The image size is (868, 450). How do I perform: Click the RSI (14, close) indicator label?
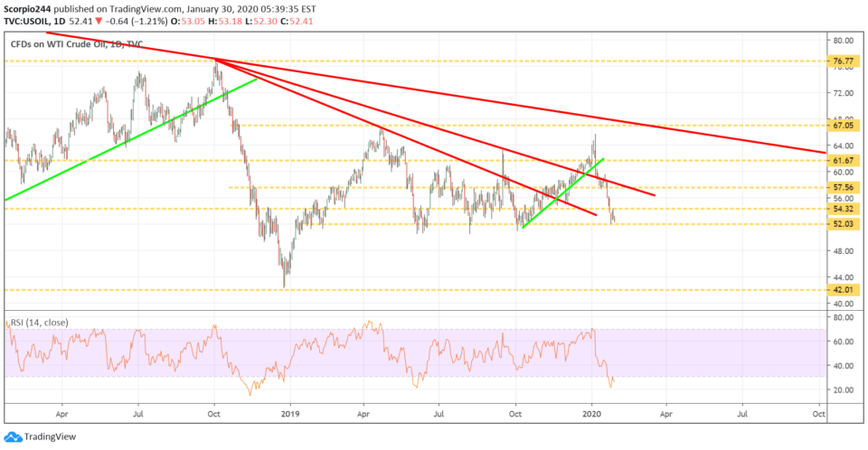click(x=39, y=323)
